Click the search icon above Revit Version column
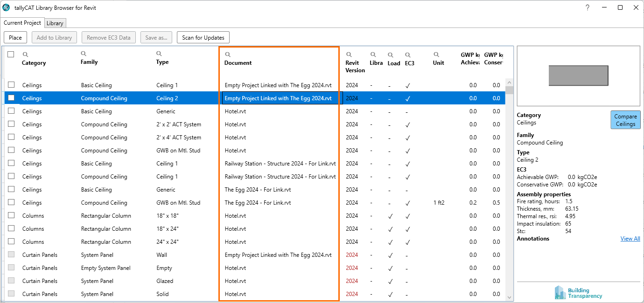This screenshot has height=303, width=644. point(349,55)
